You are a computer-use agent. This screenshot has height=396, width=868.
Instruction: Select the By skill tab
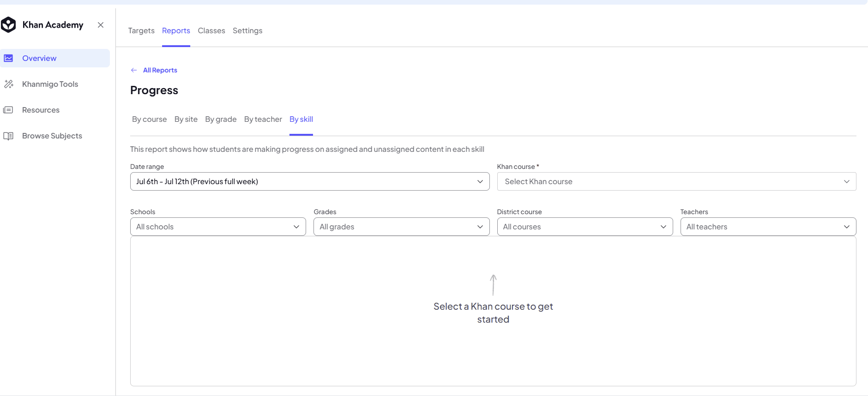[301, 119]
